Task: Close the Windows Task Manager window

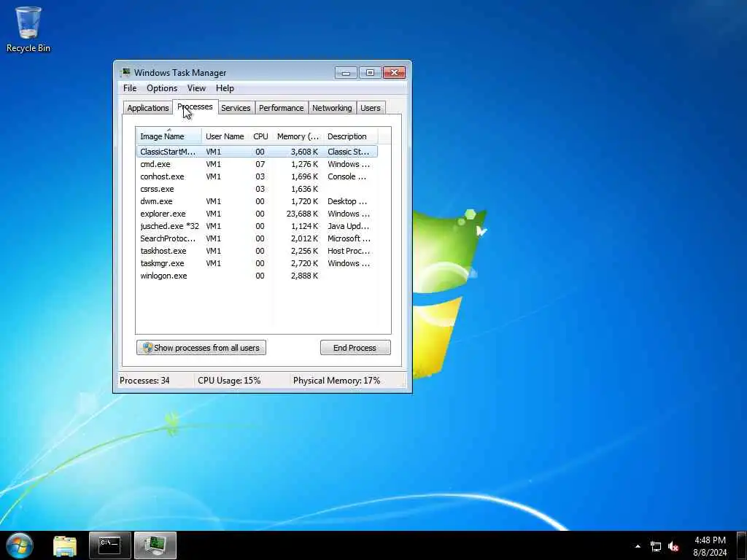Action: click(395, 72)
